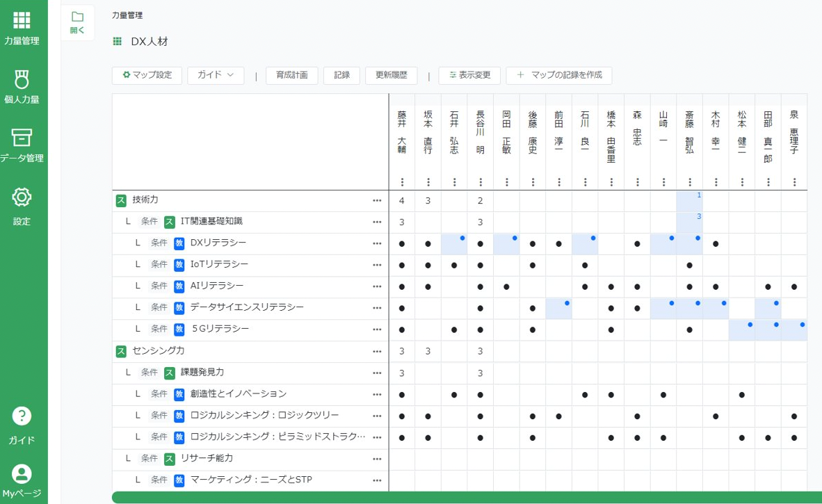Open the ガイド question mark icon

[x=22, y=416]
